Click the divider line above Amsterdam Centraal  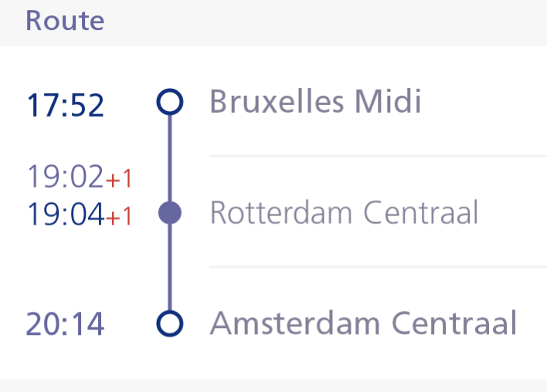pyautogui.click(x=378, y=267)
